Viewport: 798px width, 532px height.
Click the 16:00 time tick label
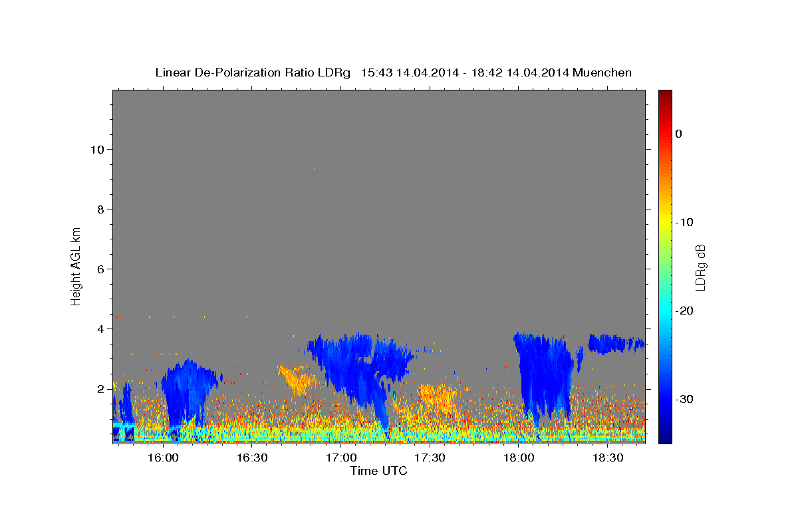click(162, 458)
